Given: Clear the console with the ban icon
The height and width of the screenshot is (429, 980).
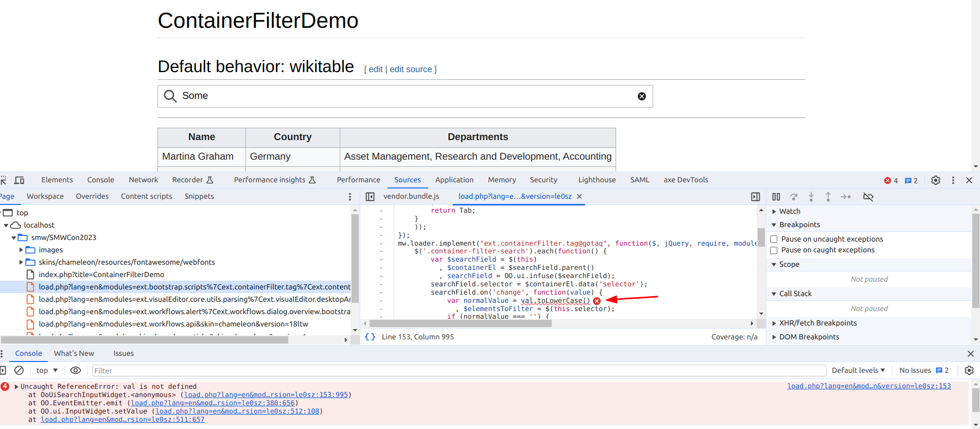Looking at the screenshot, I should point(19,370).
